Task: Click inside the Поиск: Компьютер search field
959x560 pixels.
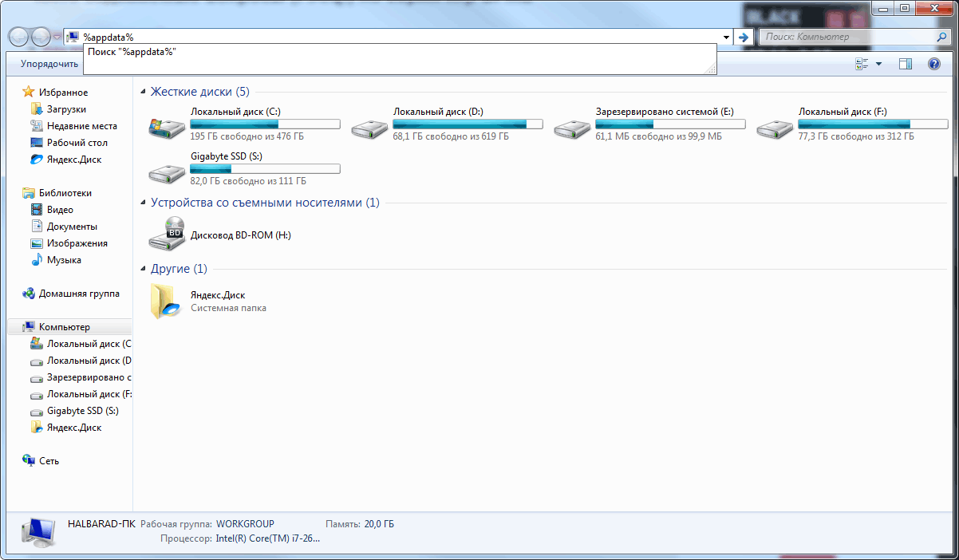Action: tap(846, 37)
